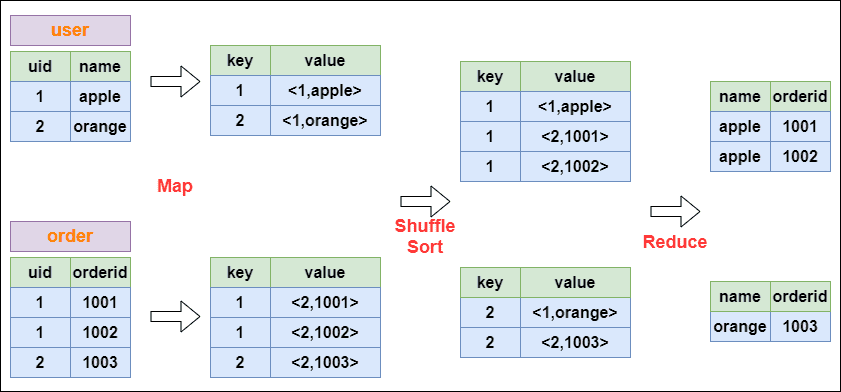
Task: Select <2,1002> in the key 1 shuffled table
Action: [575, 166]
